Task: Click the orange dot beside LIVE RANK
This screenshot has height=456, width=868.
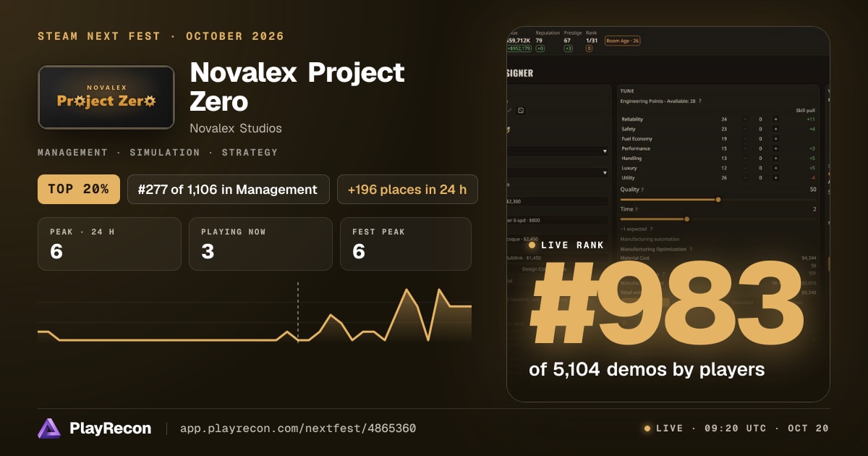Action: pos(532,245)
